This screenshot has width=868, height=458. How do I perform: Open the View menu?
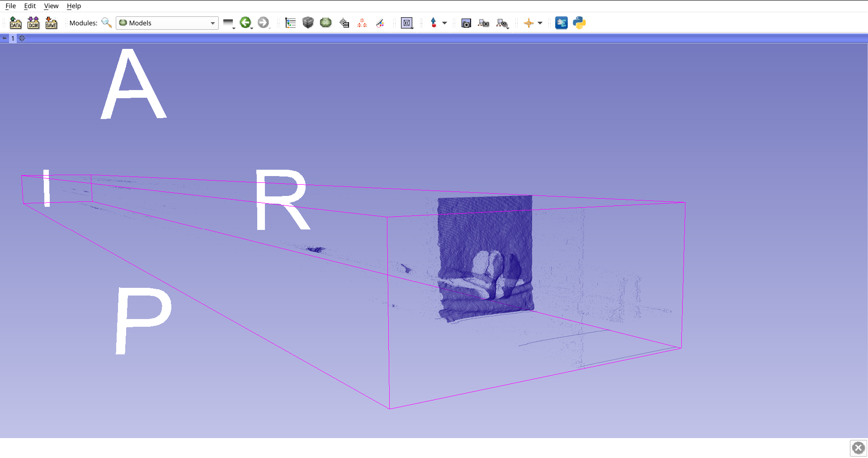click(x=51, y=6)
